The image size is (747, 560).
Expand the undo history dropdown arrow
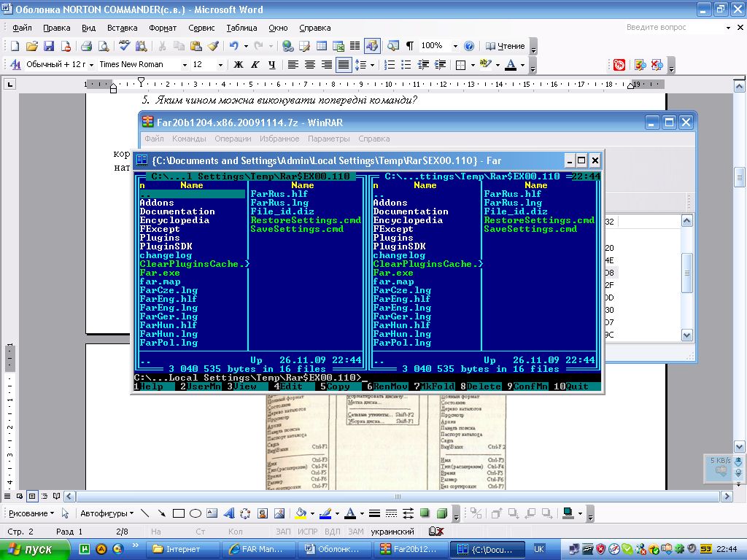coord(246,46)
